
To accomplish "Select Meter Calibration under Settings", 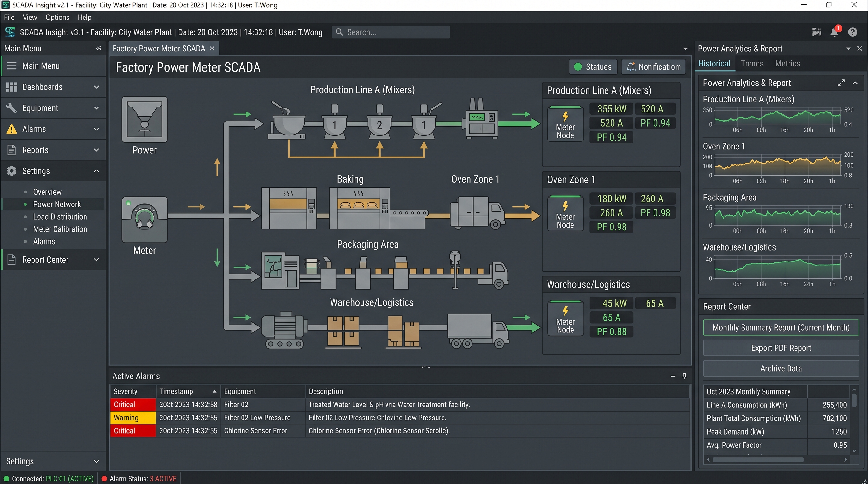I will [60, 229].
